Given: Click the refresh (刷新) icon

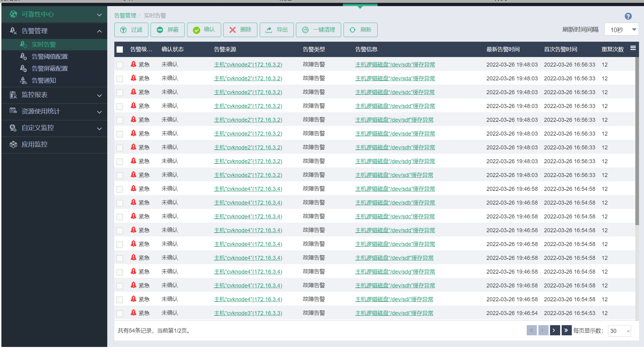Looking at the screenshot, I should pos(352,30).
